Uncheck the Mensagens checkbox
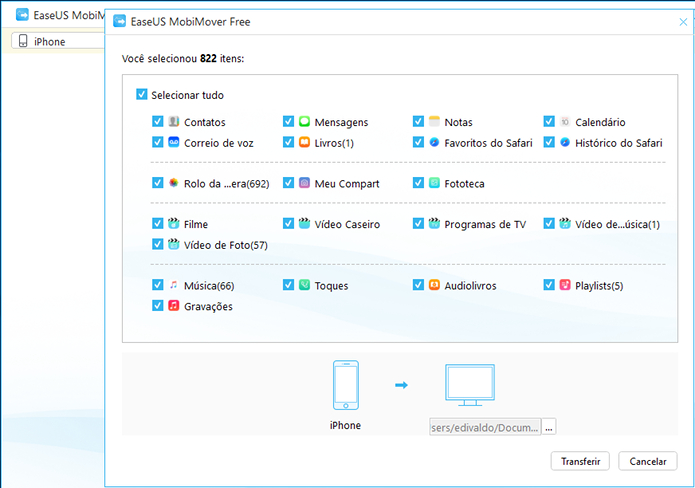Screen dimensions: 695x488 (x=288, y=121)
